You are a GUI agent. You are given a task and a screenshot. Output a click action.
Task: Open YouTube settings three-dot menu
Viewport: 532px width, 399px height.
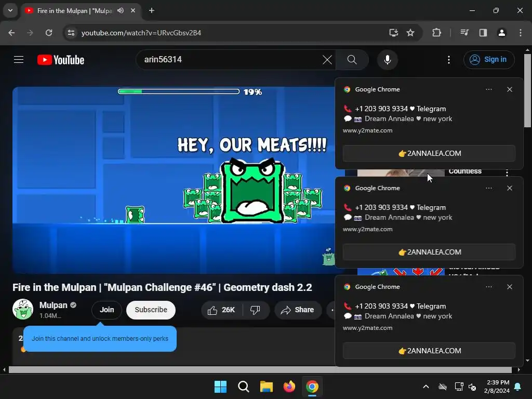(448, 60)
